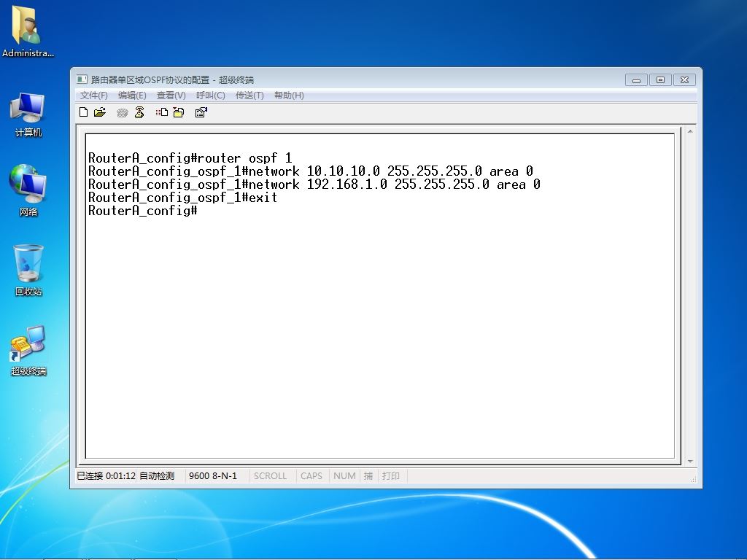Close the 超级终端 window
This screenshot has width=747, height=560.
pyautogui.click(x=684, y=80)
